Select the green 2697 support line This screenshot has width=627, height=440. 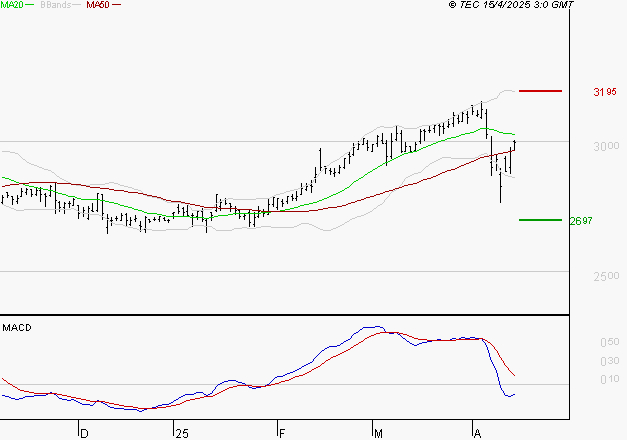click(541, 220)
